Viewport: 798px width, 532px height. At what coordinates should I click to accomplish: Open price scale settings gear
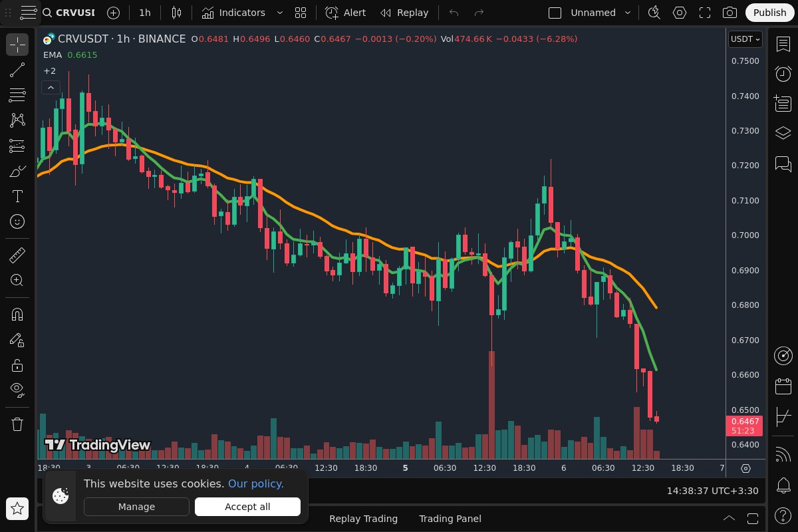point(745,468)
